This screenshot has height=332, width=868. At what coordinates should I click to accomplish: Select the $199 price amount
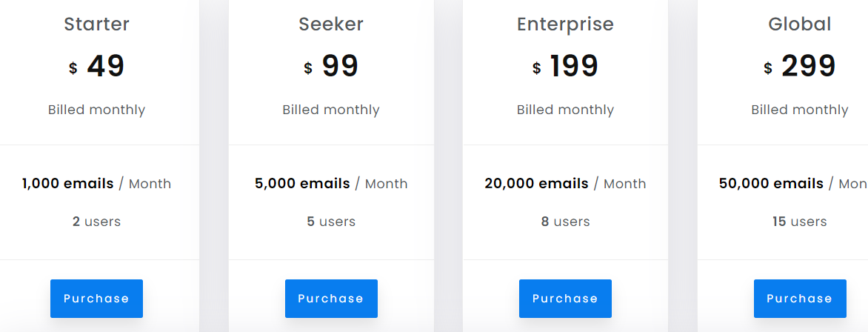click(x=565, y=66)
